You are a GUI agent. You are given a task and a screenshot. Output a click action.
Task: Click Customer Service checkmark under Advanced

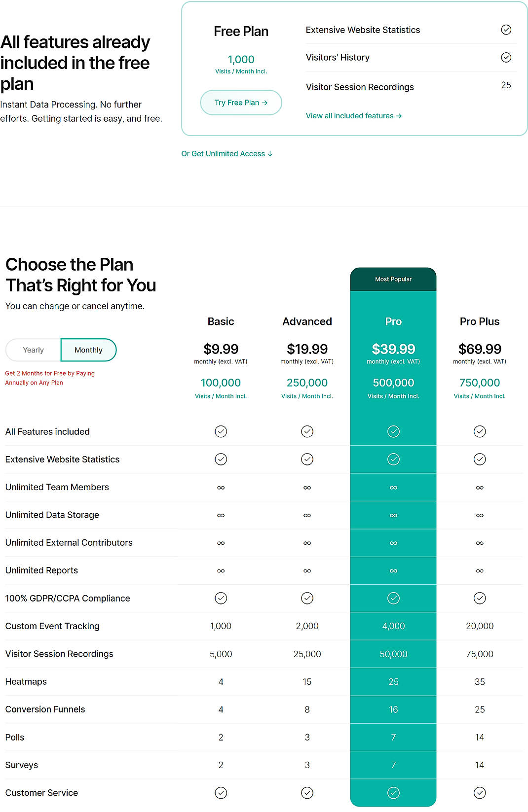pos(306,793)
